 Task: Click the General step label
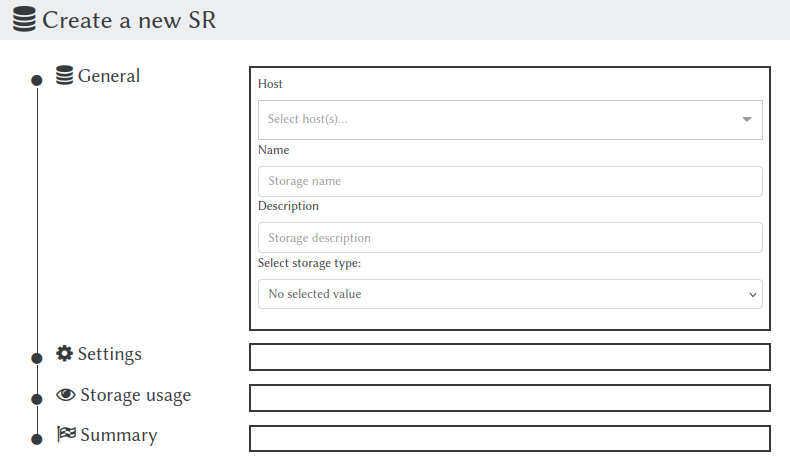109,76
